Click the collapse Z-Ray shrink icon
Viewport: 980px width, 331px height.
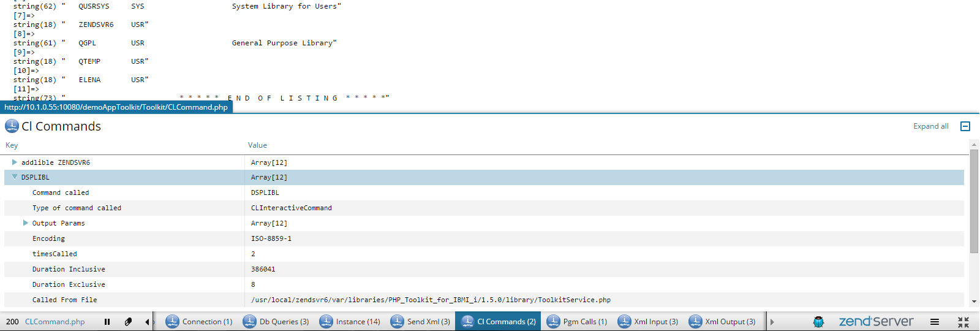click(963, 322)
